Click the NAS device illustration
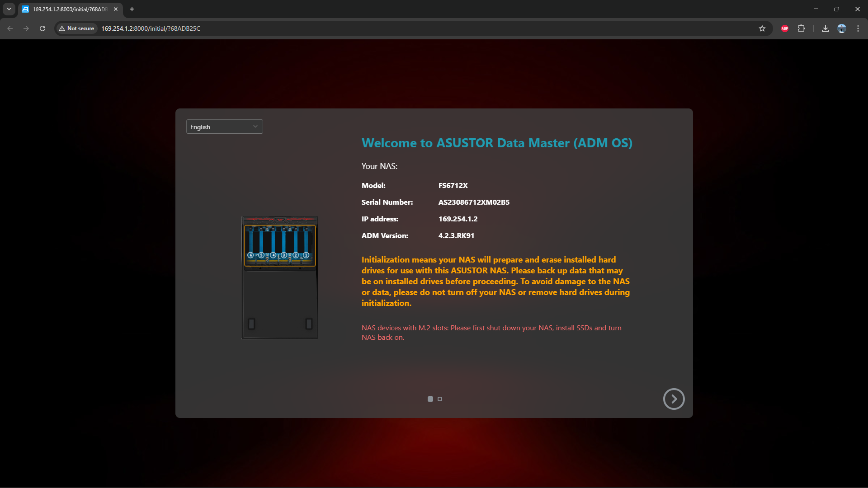The width and height of the screenshot is (868, 488). 279,277
